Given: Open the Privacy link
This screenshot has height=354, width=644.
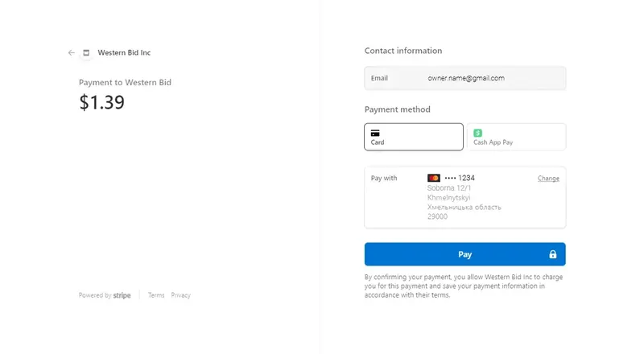Looking at the screenshot, I should pyautogui.click(x=180, y=295).
